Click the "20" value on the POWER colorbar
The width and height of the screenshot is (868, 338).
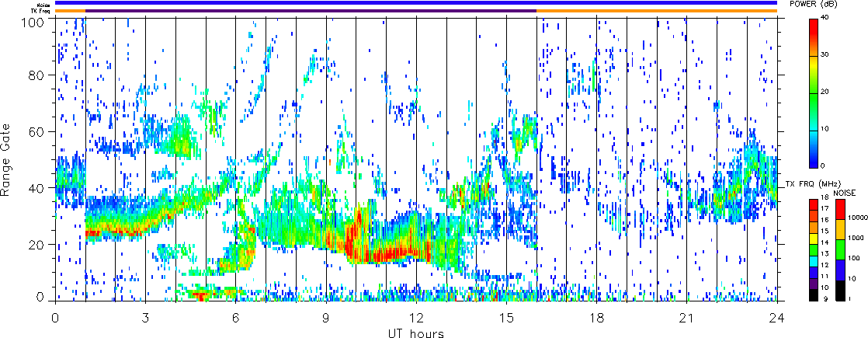pyautogui.click(x=825, y=92)
